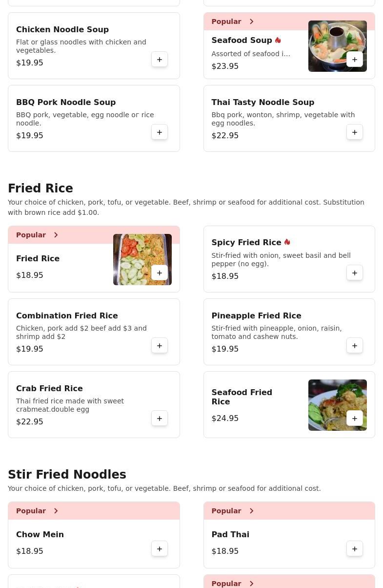Open the Crab Fried Rice item title
The width and height of the screenshot is (383, 588).
tap(49, 388)
